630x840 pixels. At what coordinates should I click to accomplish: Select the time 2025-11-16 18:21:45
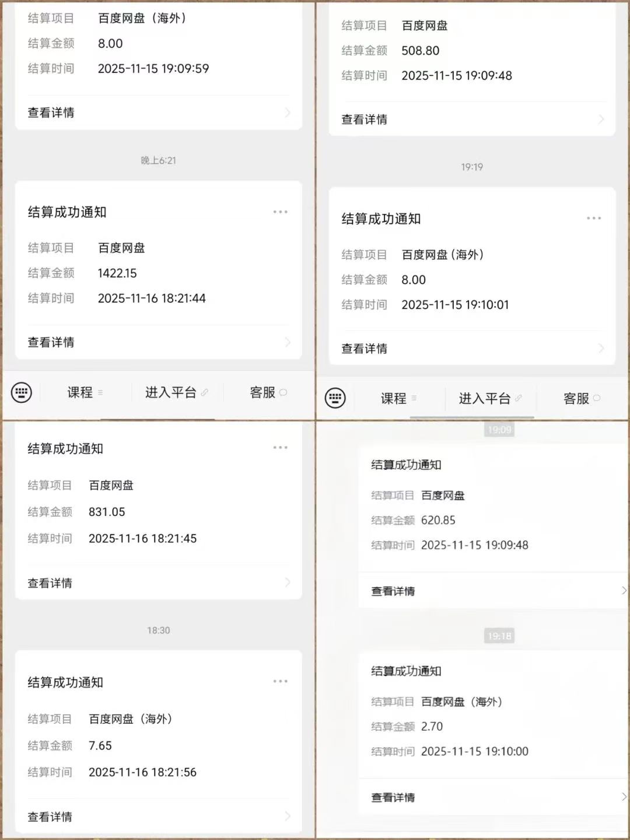(142, 538)
